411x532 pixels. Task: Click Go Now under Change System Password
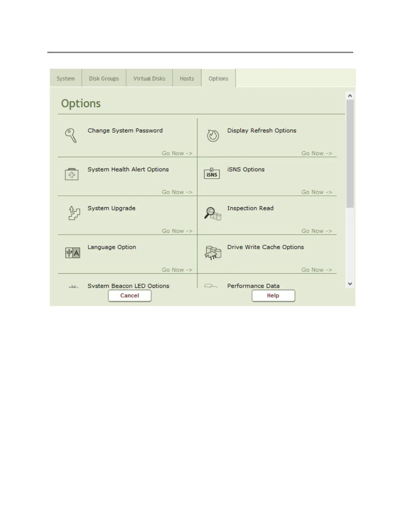pyautogui.click(x=177, y=153)
